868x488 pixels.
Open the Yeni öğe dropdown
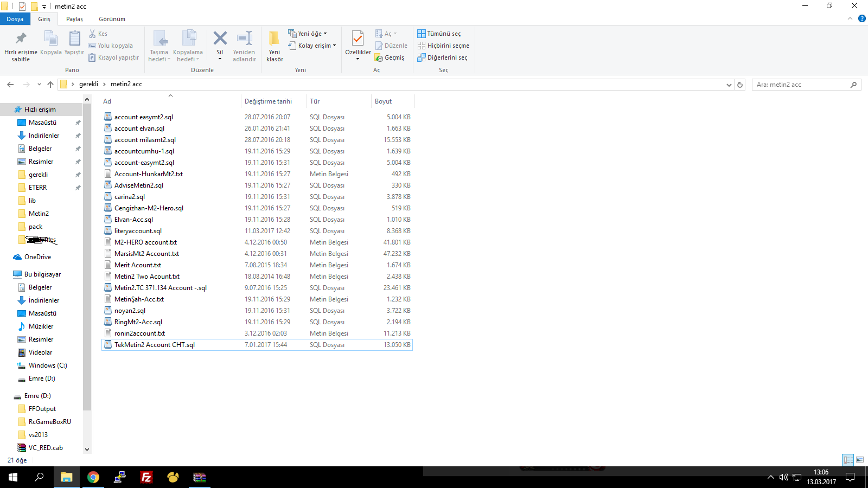(x=308, y=34)
